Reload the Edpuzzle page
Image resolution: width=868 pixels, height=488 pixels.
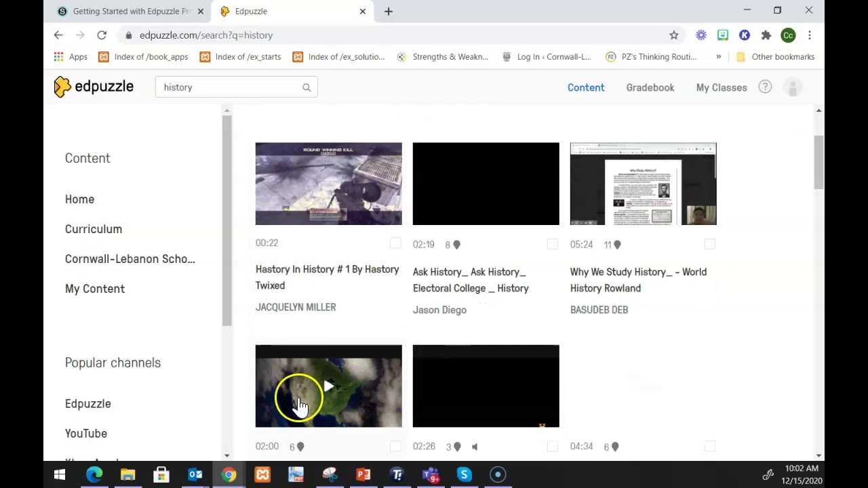click(102, 35)
